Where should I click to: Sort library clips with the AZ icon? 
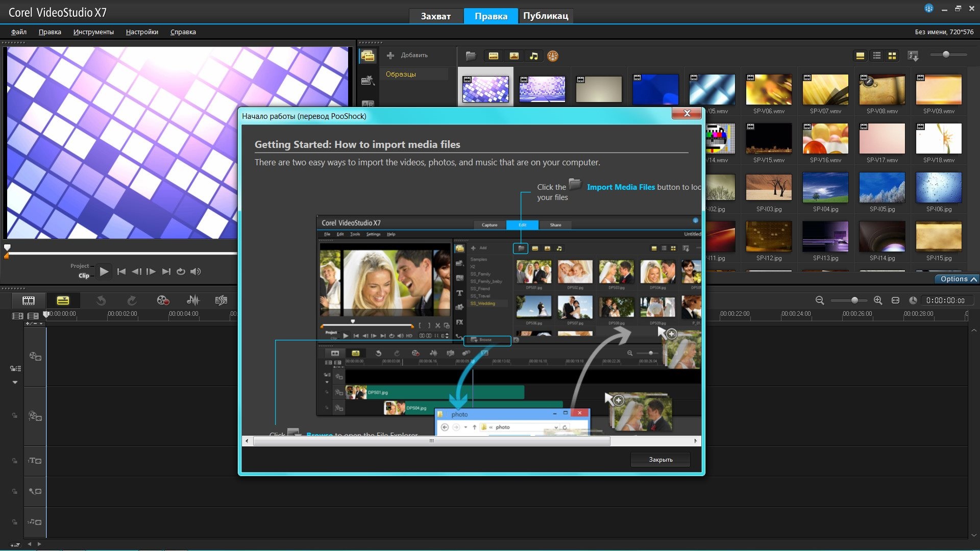[913, 56]
